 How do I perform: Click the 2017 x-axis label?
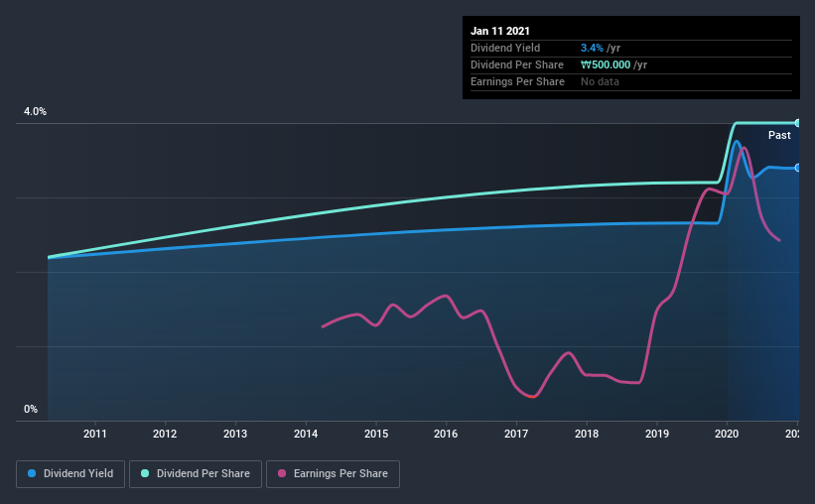click(516, 434)
